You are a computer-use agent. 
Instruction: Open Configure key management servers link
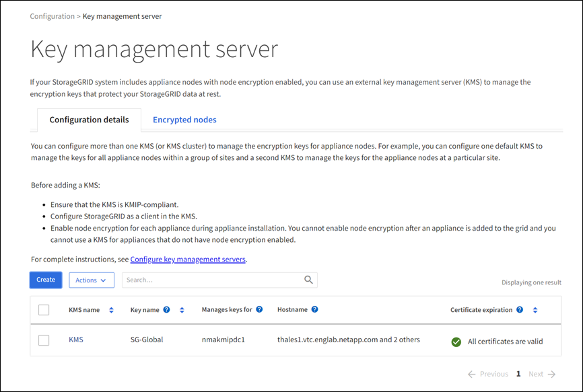coord(188,259)
